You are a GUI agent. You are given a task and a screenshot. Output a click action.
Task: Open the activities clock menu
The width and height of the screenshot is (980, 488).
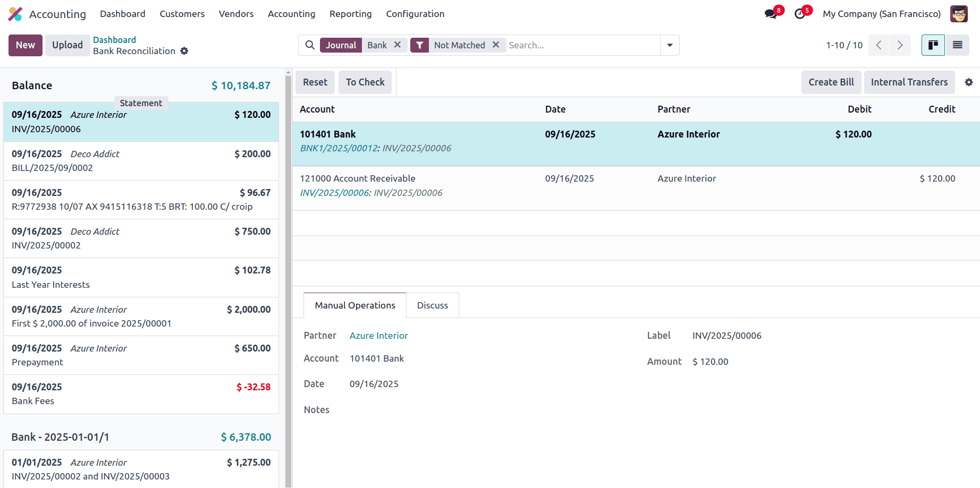point(799,13)
